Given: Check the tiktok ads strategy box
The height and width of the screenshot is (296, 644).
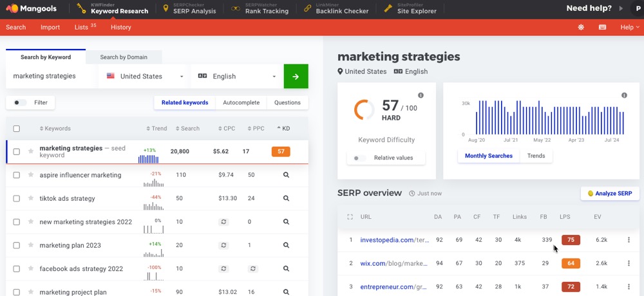Looking at the screenshot, I should click(x=17, y=198).
